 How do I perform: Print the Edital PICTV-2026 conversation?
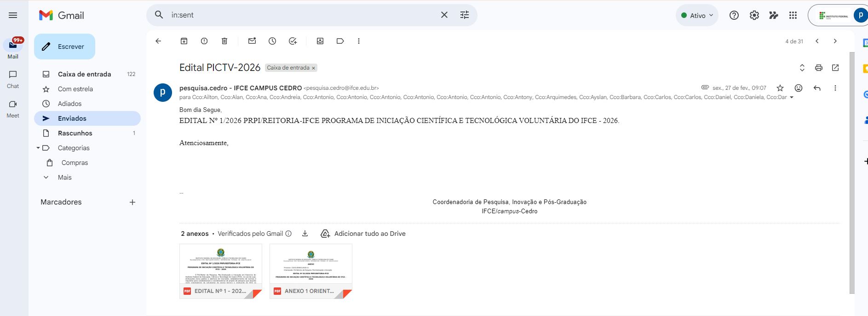(x=818, y=68)
